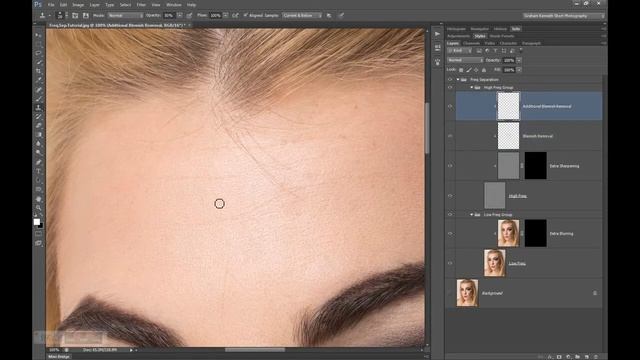This screenshot has width=640, height=360.
Task: Click the stamp Opacity value field
Action: click(x=169, y=16)
